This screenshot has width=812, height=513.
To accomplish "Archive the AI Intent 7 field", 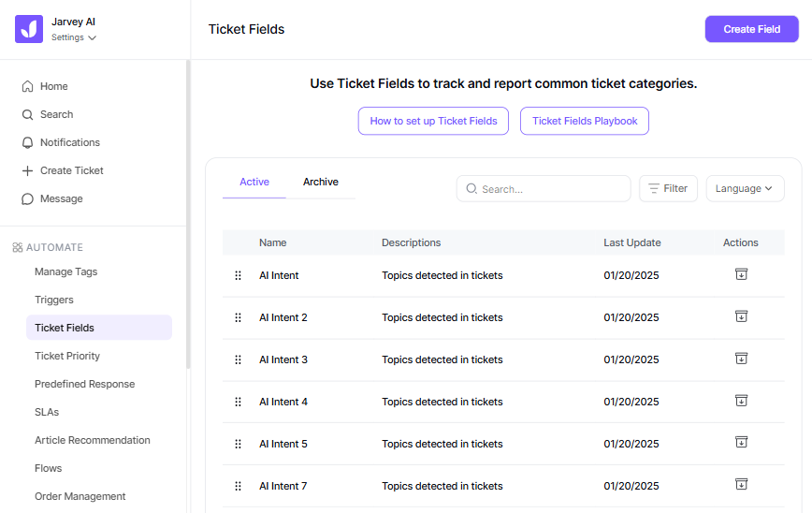I will [x=741, y=485].
